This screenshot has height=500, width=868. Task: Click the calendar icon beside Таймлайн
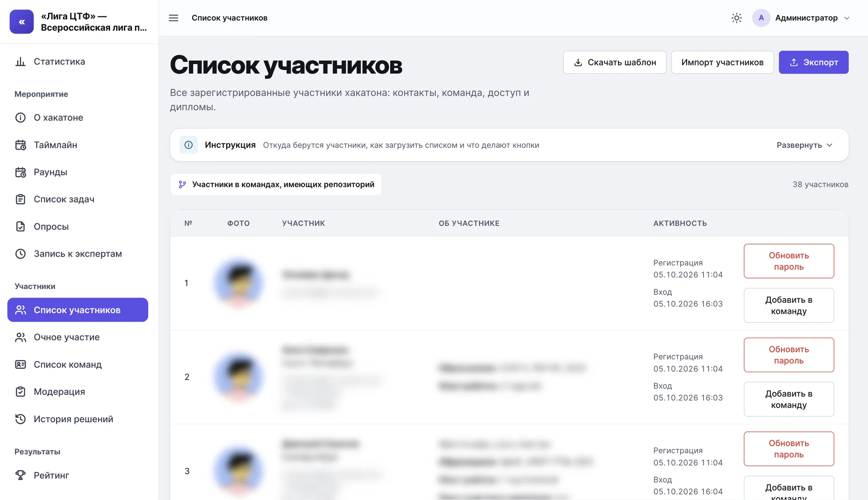pos(20,145)
